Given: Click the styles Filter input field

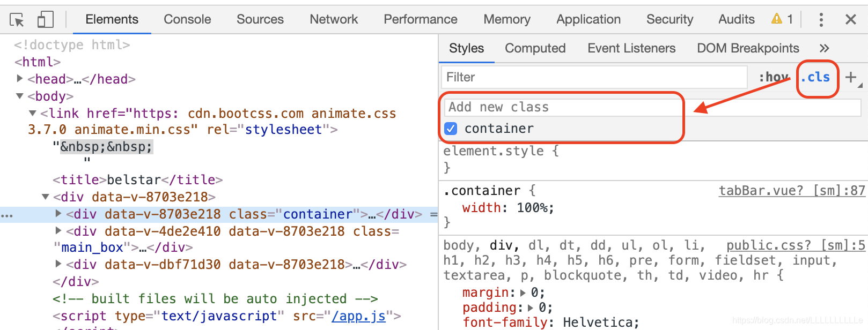Looking at the screenshot, I should pyautogui.click(x=594, y=77).
